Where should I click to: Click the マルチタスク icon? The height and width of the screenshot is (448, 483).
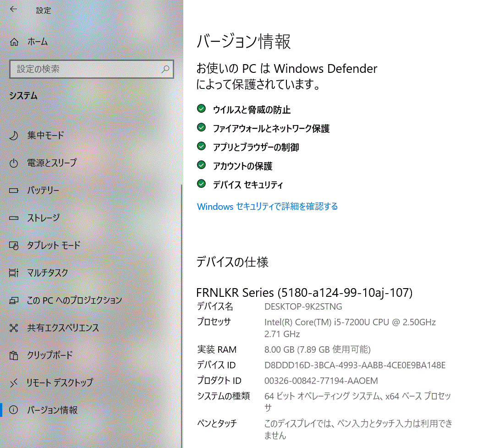[14, 273]
